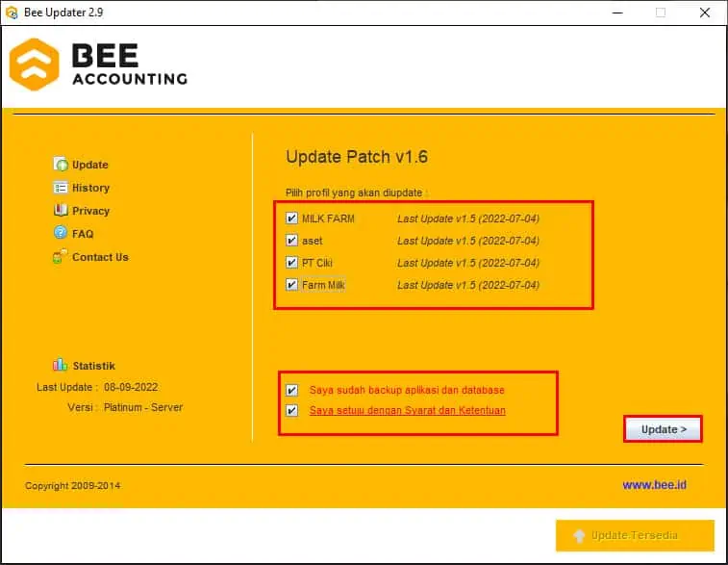This screenshot has width=728, height=565.
Task: Toggle 'Saya sudah backup aplikasi dan database' checkbox
Action: (292, 390)
